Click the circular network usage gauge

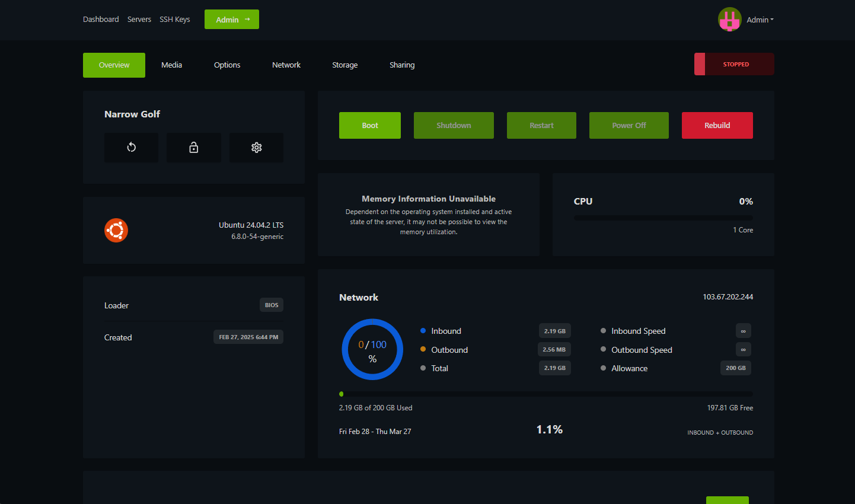point(372,350)
